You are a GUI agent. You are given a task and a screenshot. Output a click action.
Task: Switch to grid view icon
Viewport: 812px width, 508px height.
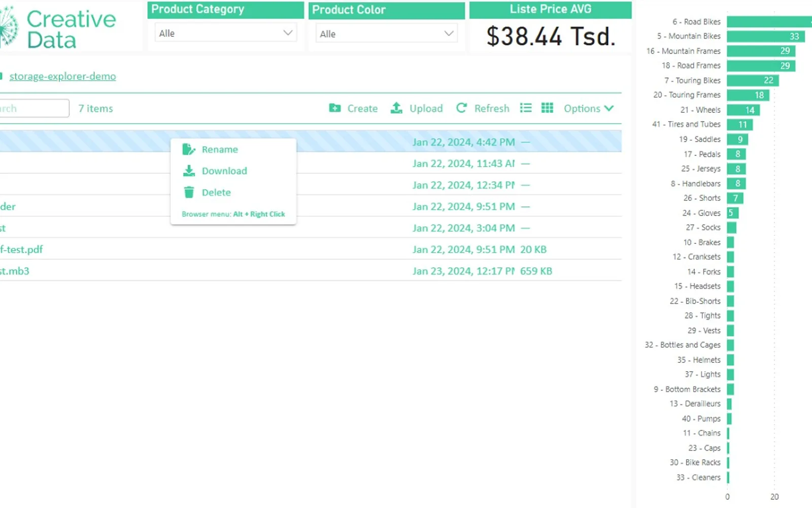[x=547, y=108]
